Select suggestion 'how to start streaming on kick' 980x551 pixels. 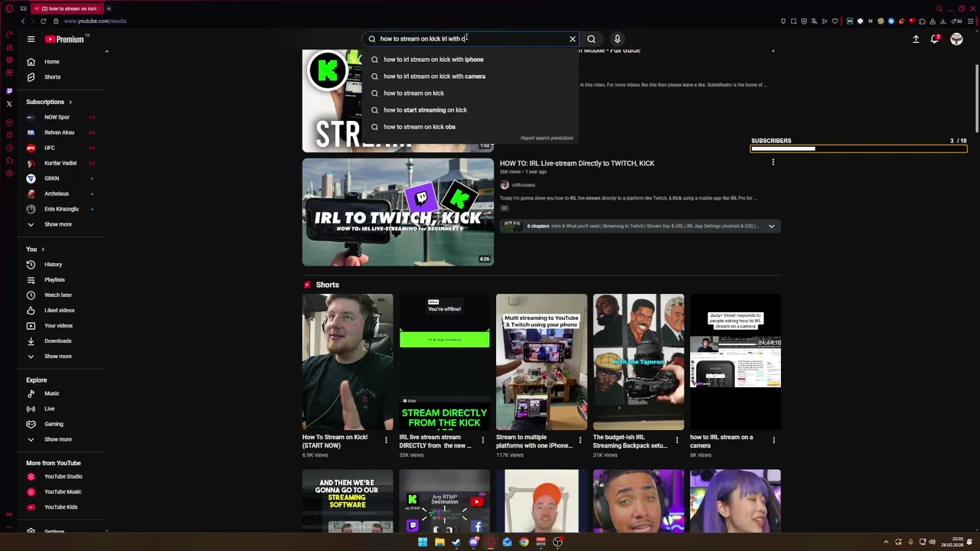tap(471, 109)
